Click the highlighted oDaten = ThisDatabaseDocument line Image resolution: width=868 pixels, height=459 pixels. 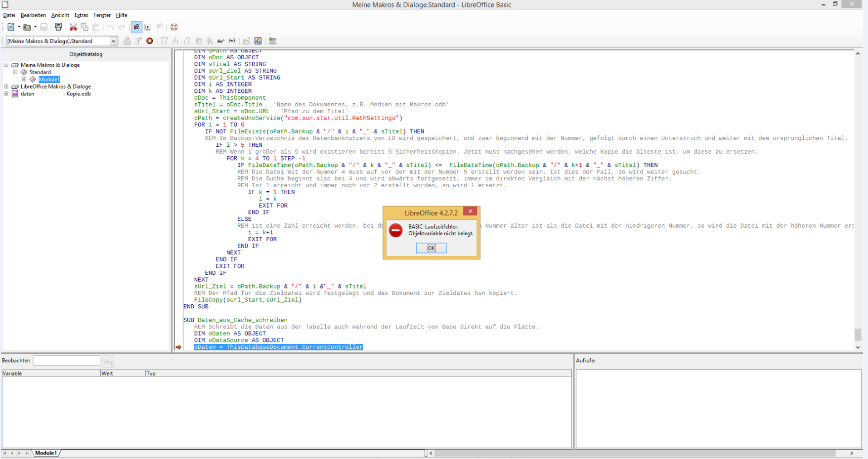tap(278, 347)
